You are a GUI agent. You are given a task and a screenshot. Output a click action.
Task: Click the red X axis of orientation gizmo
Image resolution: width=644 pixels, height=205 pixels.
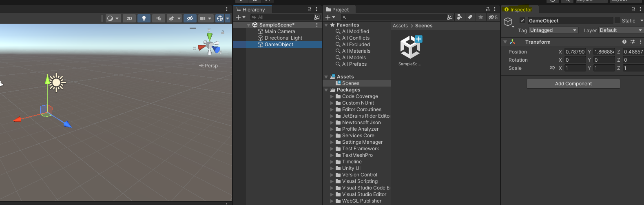(202, 47)
